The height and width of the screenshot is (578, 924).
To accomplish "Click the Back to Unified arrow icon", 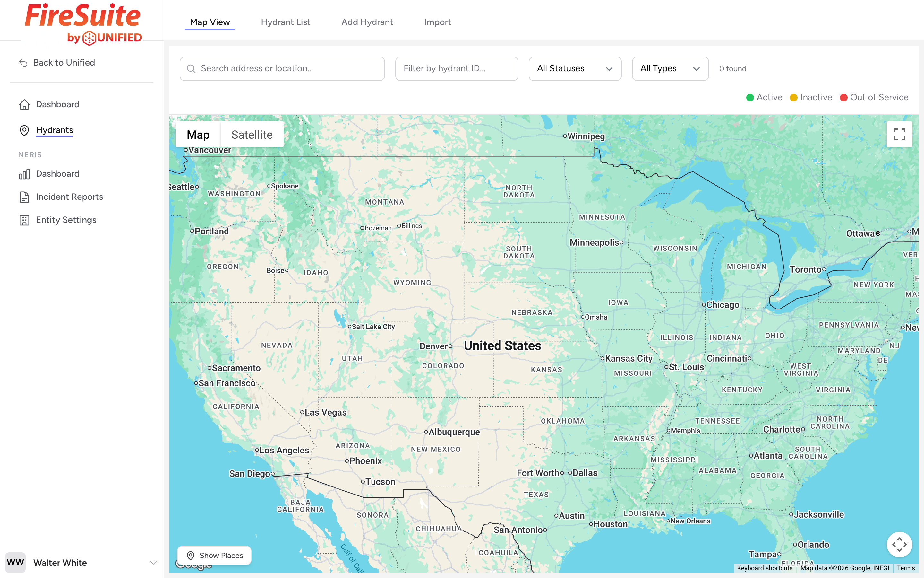I will [x=23, y=63].
